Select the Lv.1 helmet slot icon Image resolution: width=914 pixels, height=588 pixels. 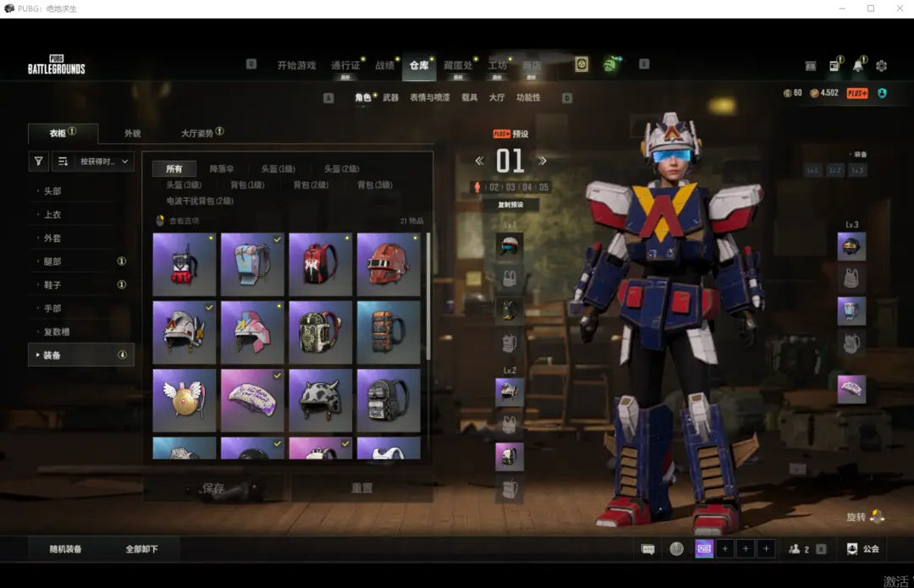pos(509,245)
